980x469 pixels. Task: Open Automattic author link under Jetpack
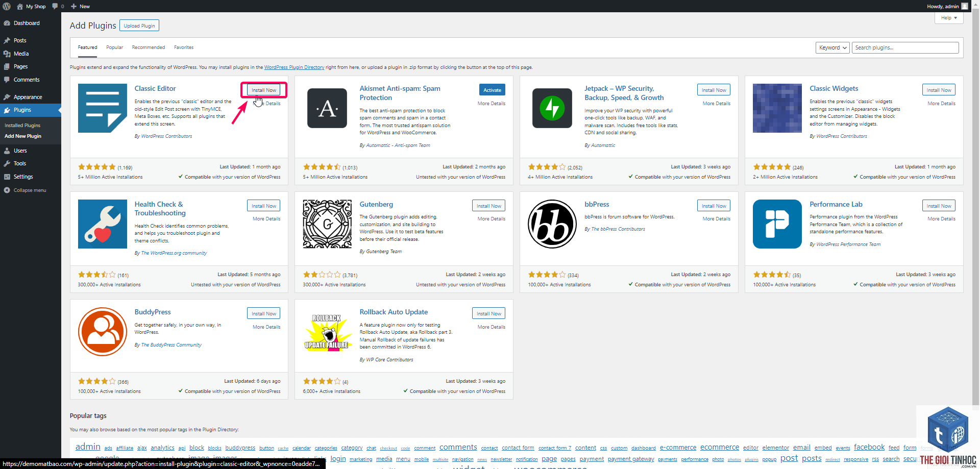(x=603, y=145)
